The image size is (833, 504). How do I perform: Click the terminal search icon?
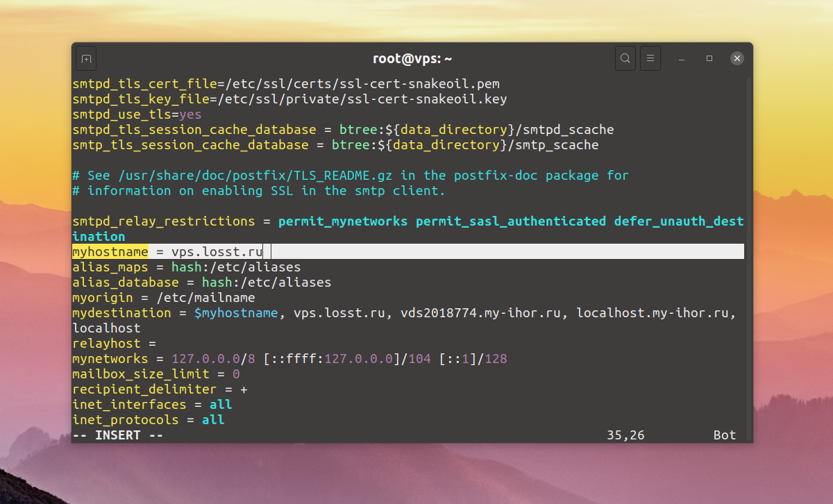click(625, 59)
